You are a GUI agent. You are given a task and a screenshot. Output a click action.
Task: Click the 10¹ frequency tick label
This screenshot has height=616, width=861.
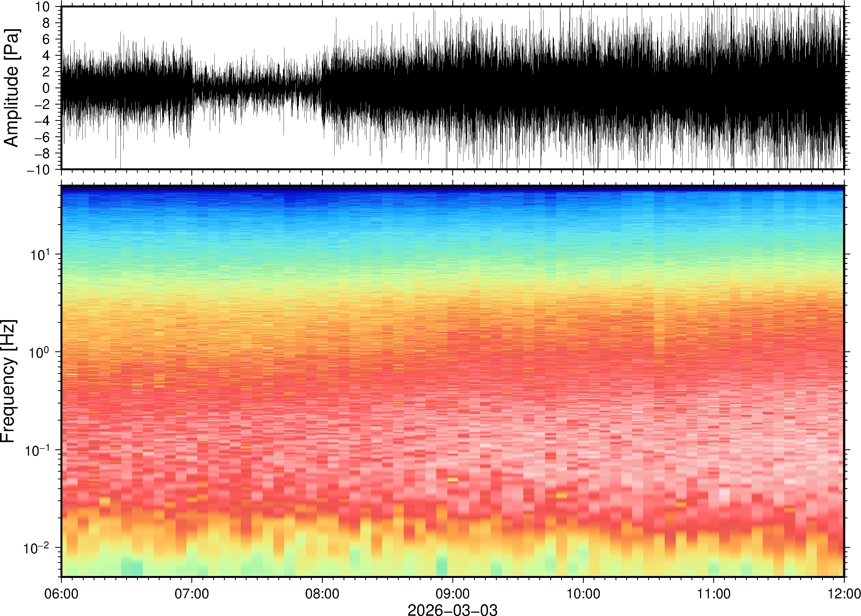click(40, 255)
